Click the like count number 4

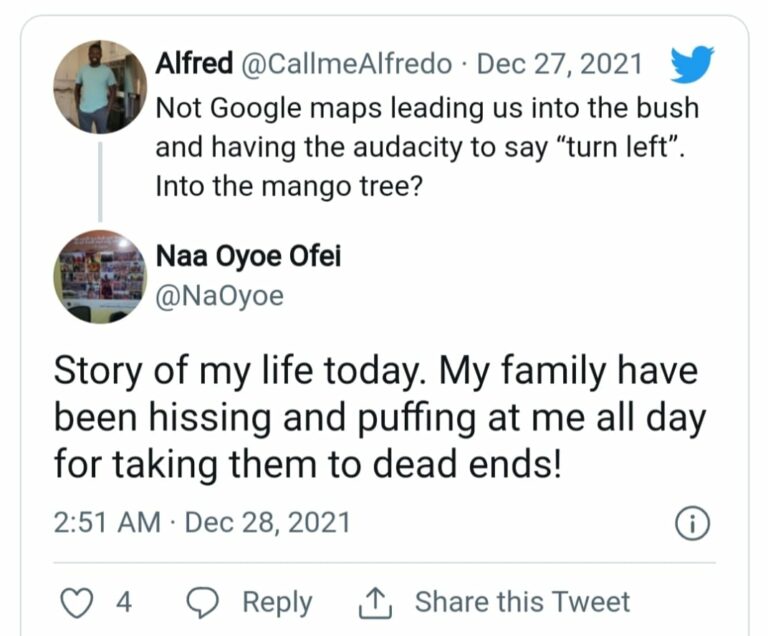pyautogui.click(x=124, y=602)
